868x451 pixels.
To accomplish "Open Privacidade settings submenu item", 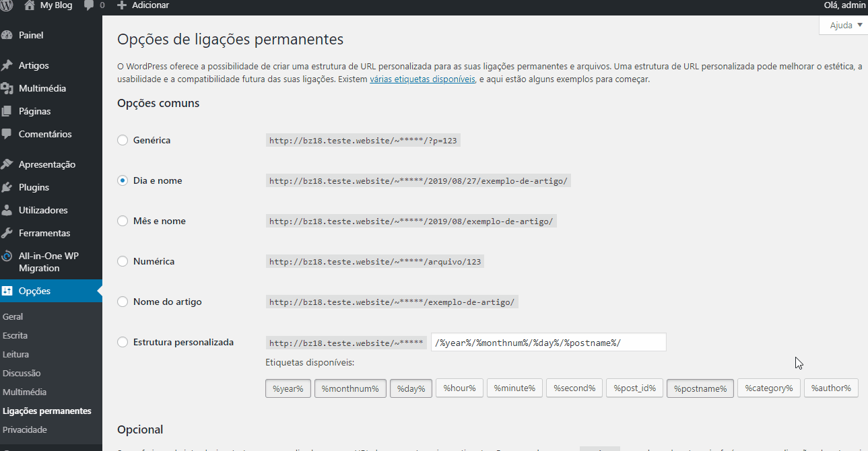I will pyautogui.click(x=25, y=429).
